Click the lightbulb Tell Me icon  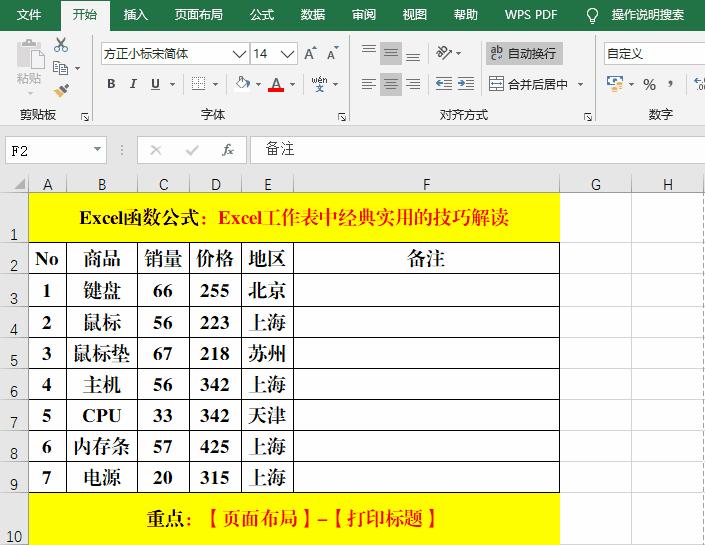coord(593,15)
